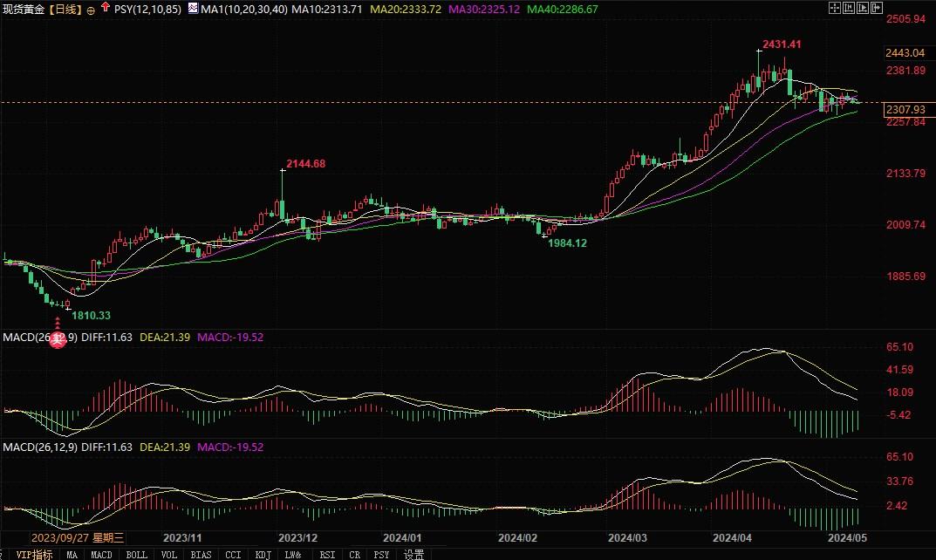Viewport: 936px width, 560px height.
Task: Open the first MACD(26,12,9) panel settings
Action: (x=39, y=337)
